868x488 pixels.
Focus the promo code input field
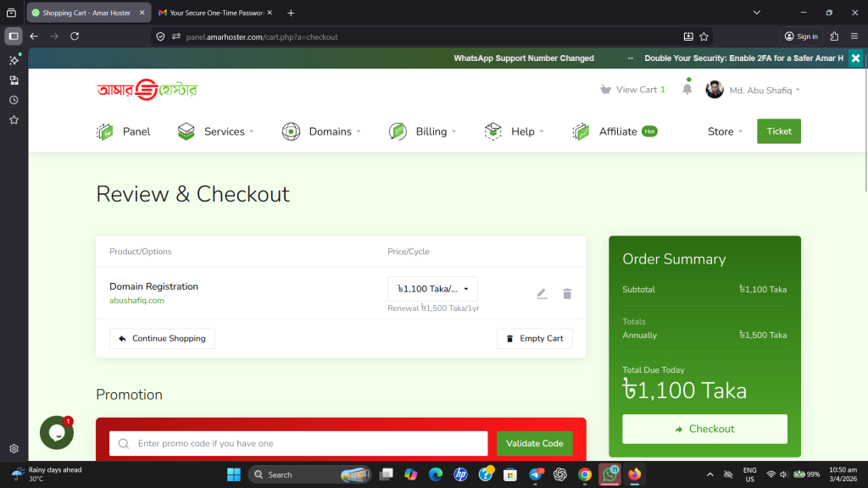[x=298, y=443]
